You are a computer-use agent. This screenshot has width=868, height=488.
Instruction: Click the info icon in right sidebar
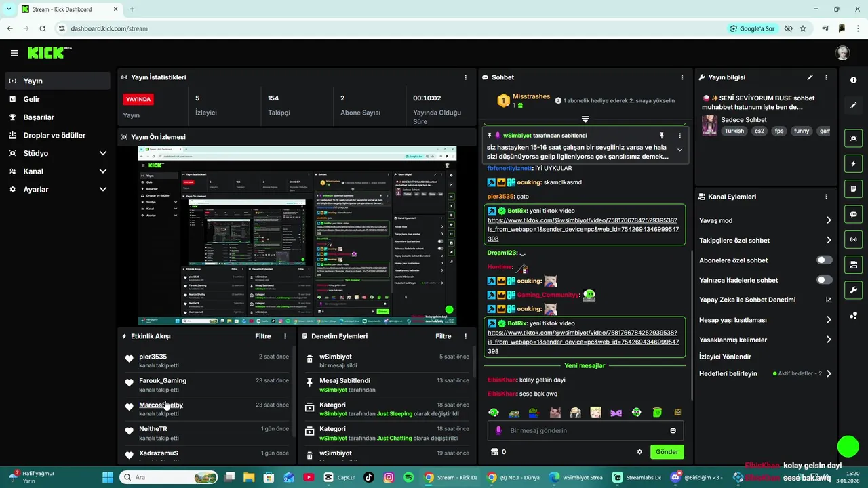point(853,80)
